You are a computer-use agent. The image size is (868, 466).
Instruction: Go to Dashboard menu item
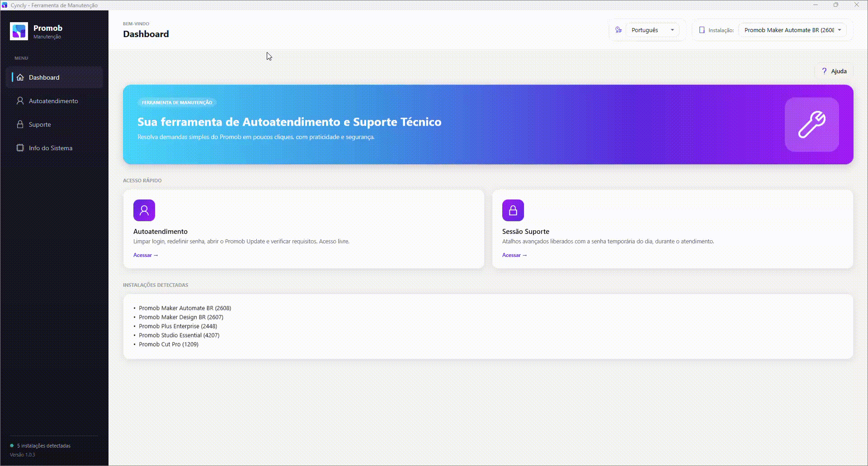point(54,77)
